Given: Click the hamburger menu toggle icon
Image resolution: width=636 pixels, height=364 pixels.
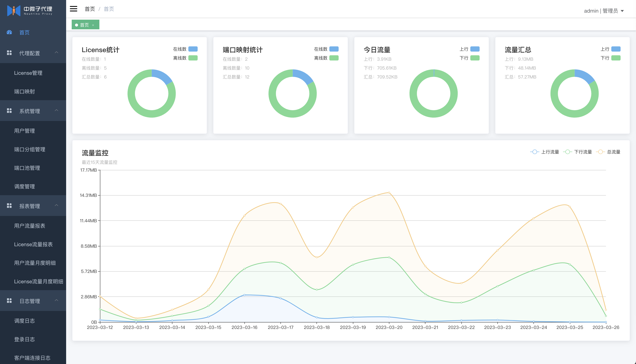Looking at the screenshot, I should [73, 9].
